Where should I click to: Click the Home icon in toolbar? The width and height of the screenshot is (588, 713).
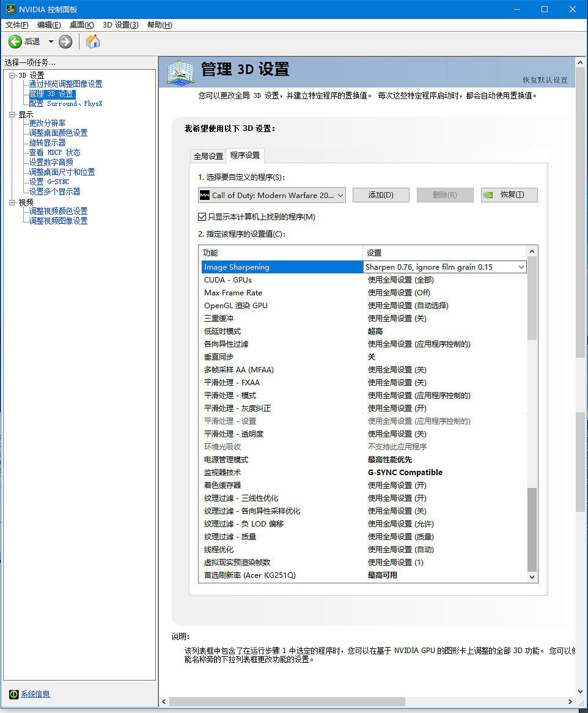pos(93,42)
